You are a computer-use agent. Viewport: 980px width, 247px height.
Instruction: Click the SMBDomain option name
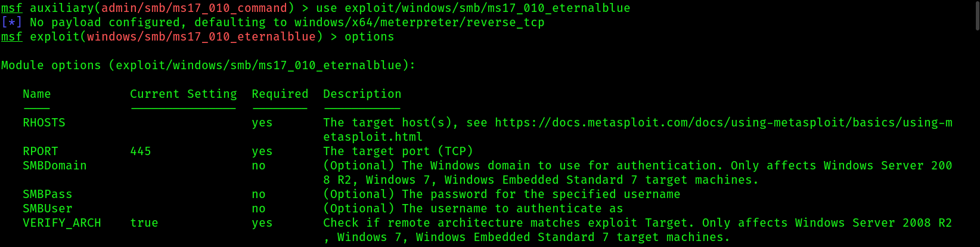pyautogui.click(x=55, y=166)
